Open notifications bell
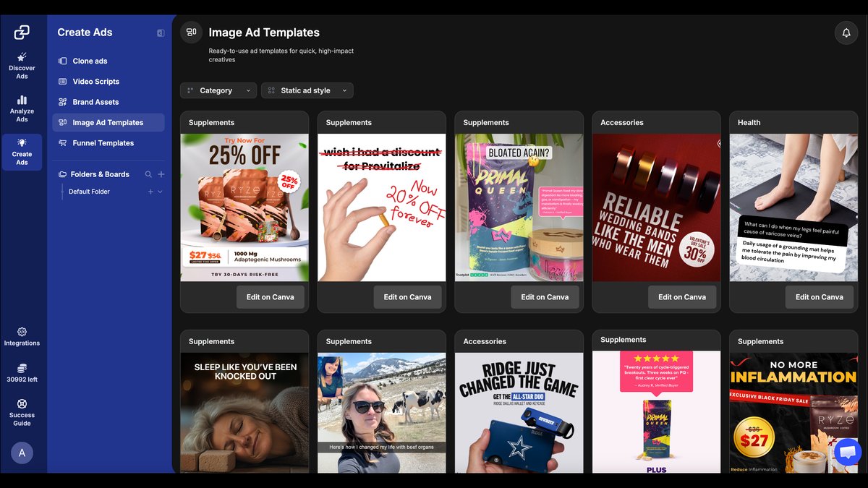Image resolution: width=868 pixels, height=488 pixels. [846, 33]
